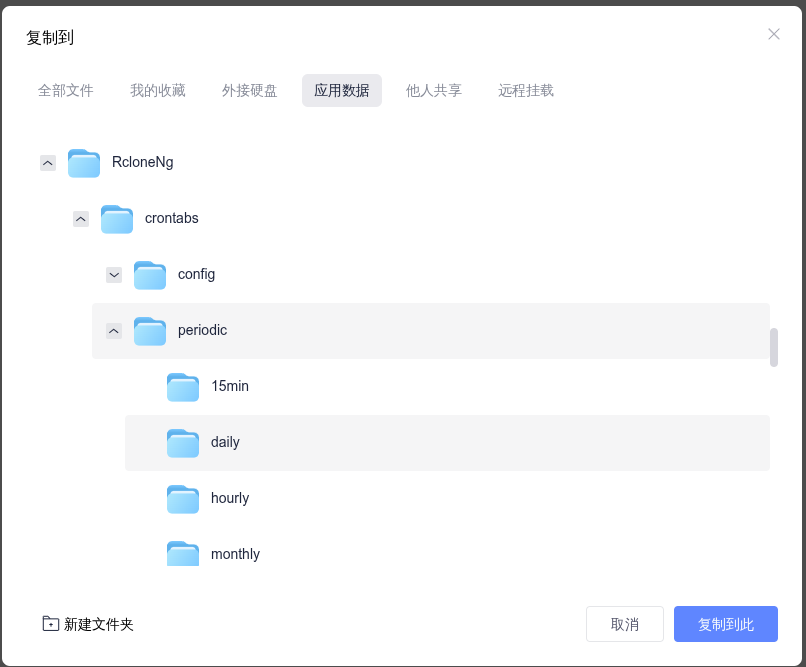806x667 pixels.
Task: Switch to the 我的收藏 tab
Action: 158,90
